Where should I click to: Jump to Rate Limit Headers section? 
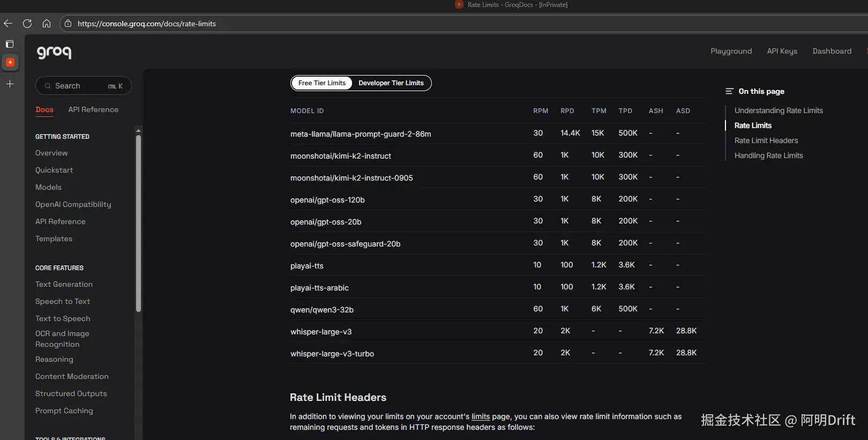tap(766, 140)
